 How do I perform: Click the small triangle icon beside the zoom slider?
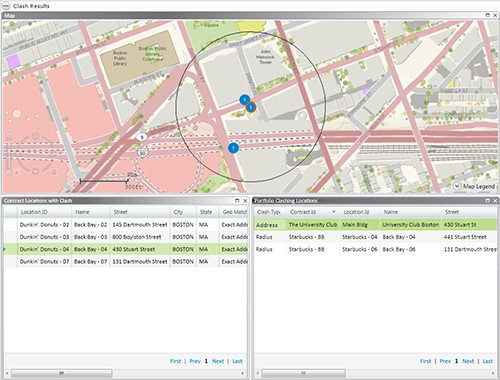[16, 172]
